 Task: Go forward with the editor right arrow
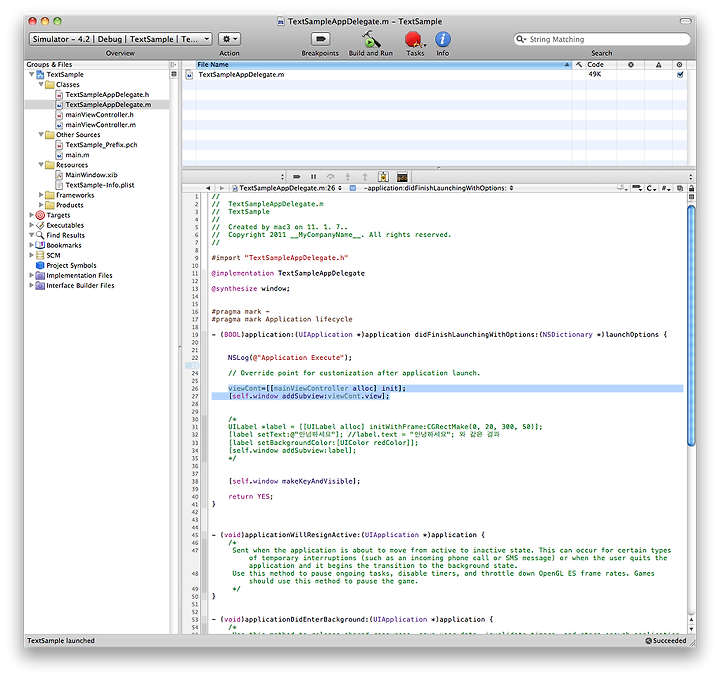[222, 188]
